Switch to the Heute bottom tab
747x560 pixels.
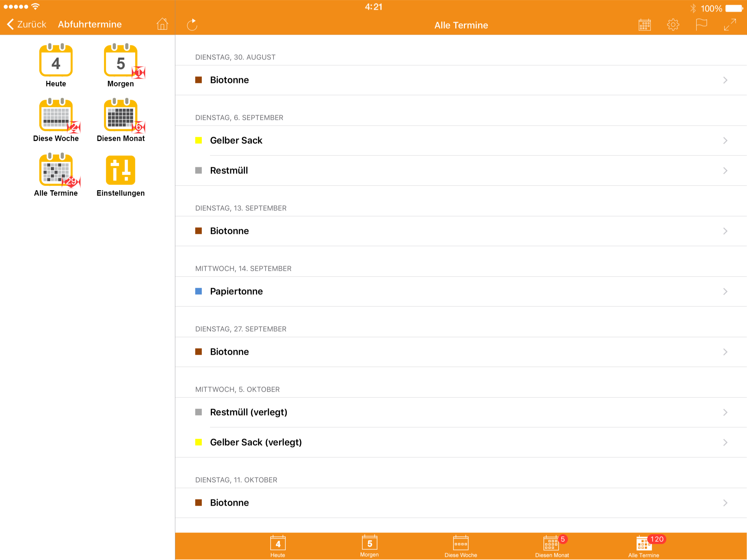(x=278, y=546)
